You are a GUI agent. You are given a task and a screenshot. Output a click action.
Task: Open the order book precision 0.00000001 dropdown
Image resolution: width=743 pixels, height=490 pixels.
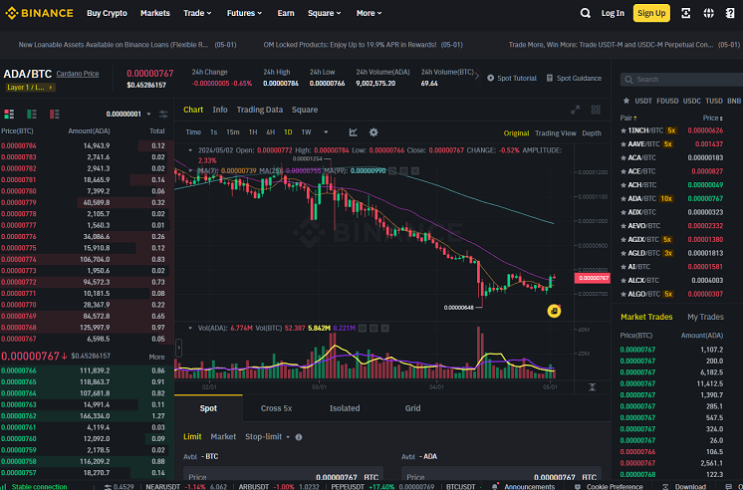(x=128, y=114)
